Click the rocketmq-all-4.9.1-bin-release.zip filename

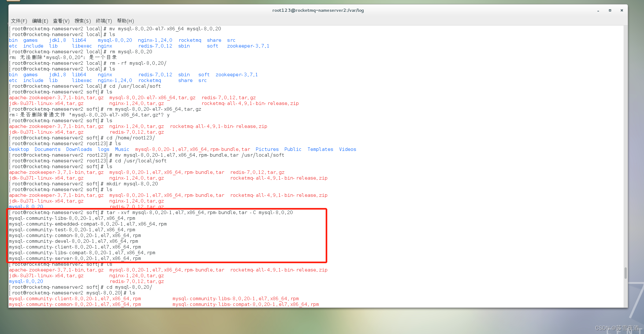point(250,103)
